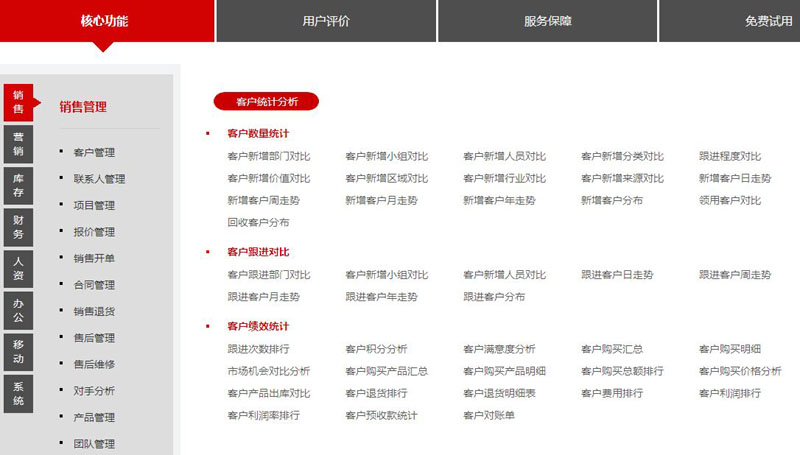Click the 客户统计分析 red pill button

[266, 101]
